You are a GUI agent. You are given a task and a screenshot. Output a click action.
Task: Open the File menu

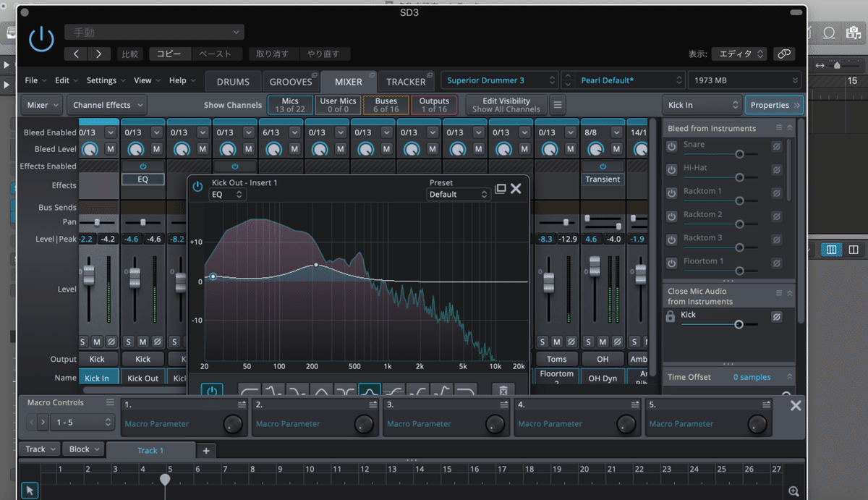click(x=35, y=80)
